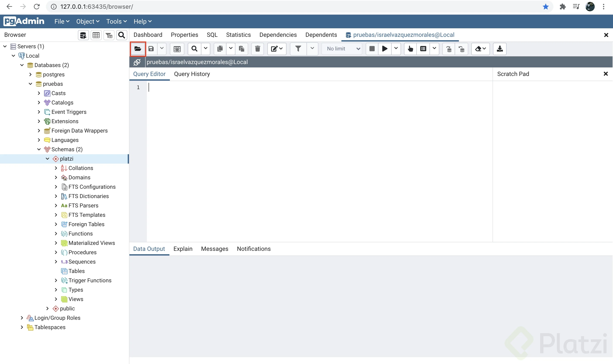Viewport: 613px width, 364px height.
Task: Expand the postgres database node
Action: pyautogui.click(x=30, y=74)
